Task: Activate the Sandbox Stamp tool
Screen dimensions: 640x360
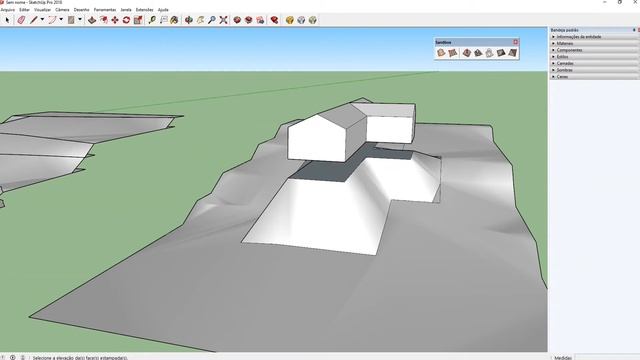Action: 478,53
